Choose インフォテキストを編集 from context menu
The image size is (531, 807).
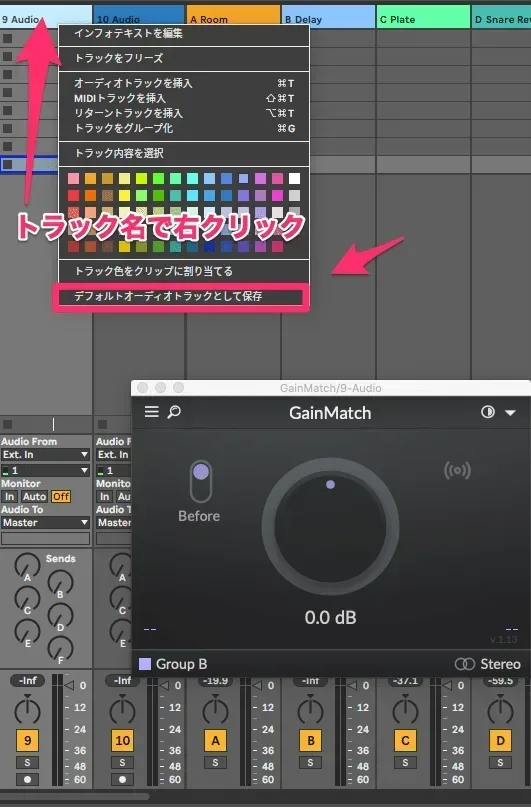[184, 33]
